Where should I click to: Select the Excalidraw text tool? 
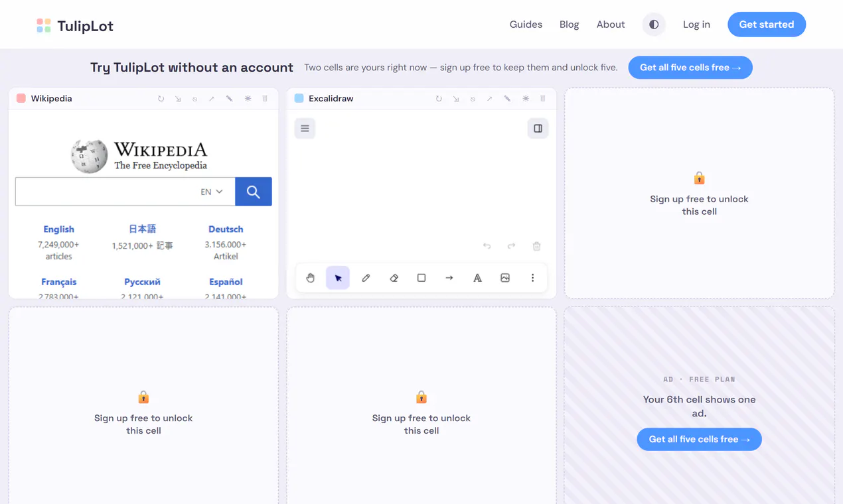477,278
